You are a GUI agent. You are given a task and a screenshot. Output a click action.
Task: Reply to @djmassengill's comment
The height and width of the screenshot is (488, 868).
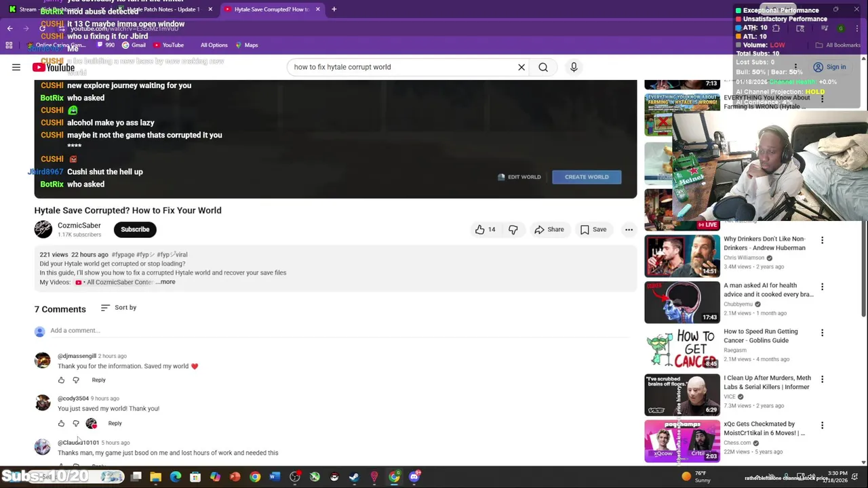(98, 380)
